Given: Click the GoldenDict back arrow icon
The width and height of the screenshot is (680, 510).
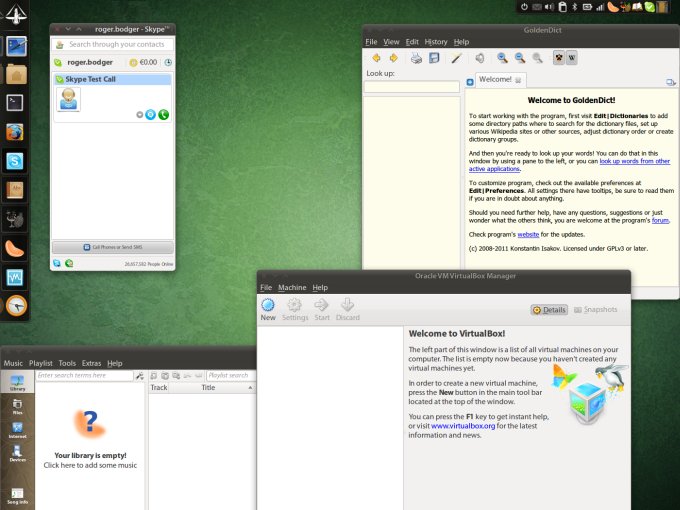Looking at the screenshot, I should click(376, 58).
